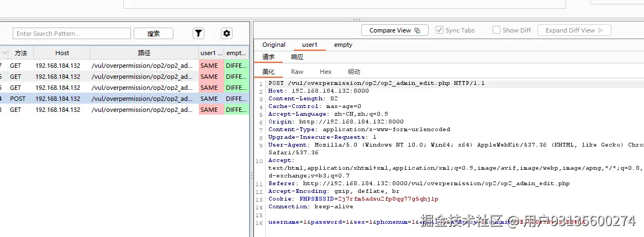The width and height of the screenshot is (644, 237).
Task: Sort by the 方法 column header
Action: 20,53
